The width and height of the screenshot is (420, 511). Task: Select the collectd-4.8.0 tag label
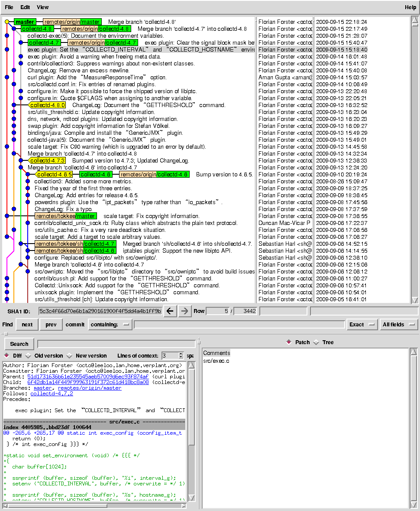click(x=47, y=105)
